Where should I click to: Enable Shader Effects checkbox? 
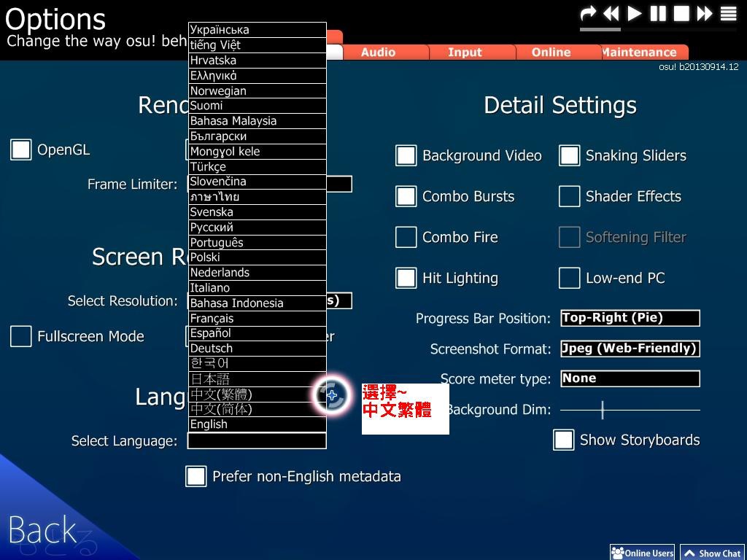click(x=569, y=196)
